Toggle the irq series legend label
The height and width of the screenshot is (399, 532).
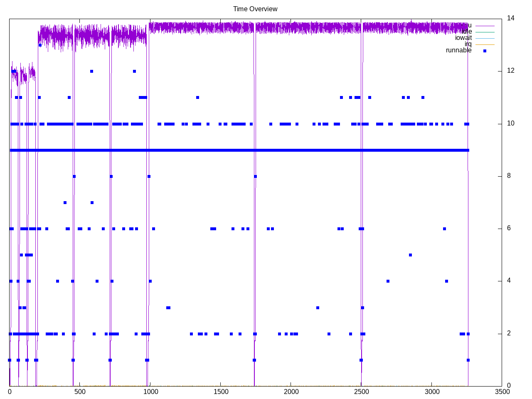tap(468, 44)
